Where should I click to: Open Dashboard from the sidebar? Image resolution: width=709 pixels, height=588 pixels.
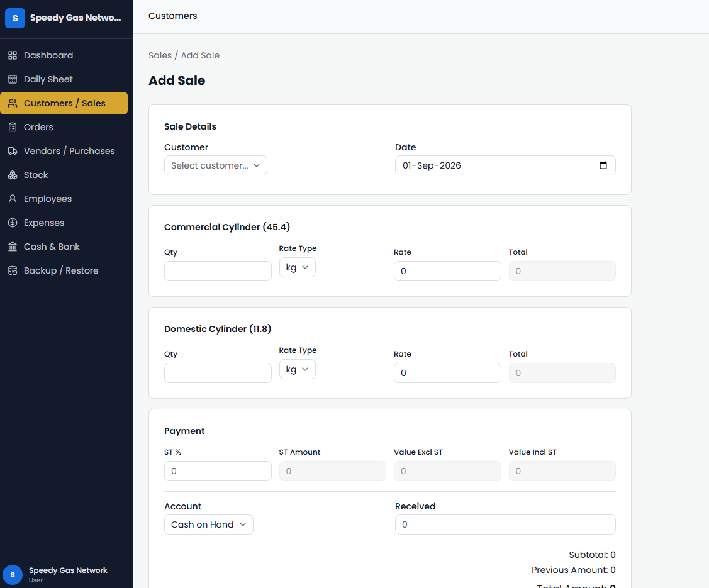(64, 55)
